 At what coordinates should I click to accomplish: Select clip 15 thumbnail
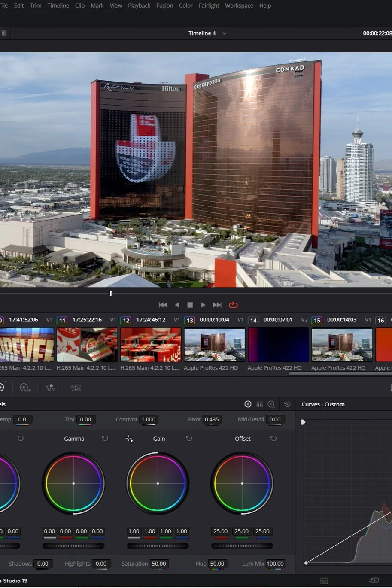pyautogui.click(x=342, y=345)
